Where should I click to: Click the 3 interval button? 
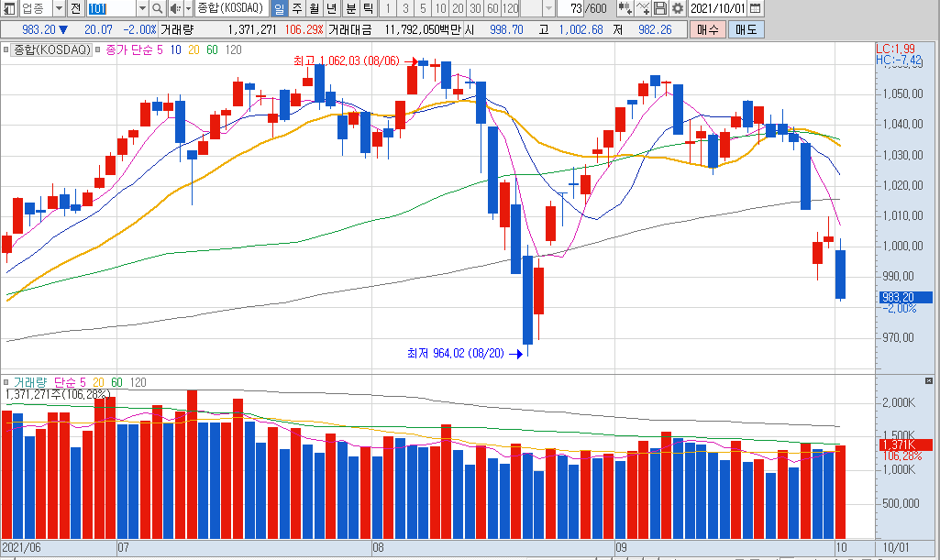(406, 8)
